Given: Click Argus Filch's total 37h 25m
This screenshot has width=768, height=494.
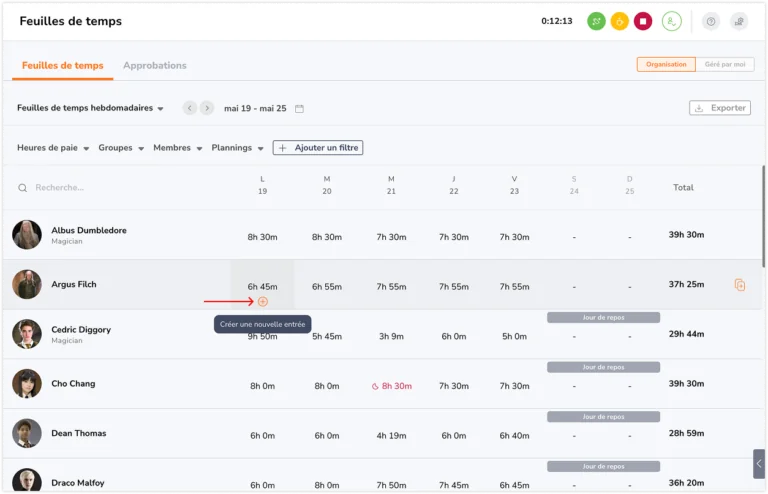Looking at the screenshot, I should (686, 284).
